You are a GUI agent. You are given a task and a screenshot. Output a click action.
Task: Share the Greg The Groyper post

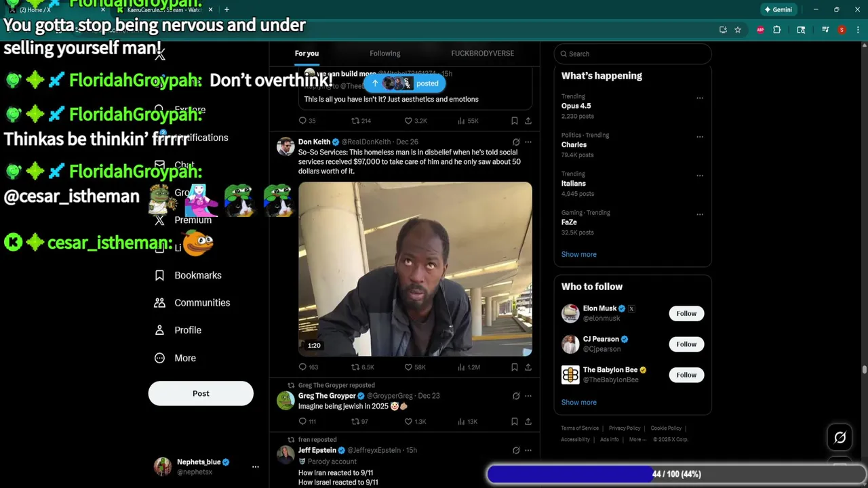528,421
